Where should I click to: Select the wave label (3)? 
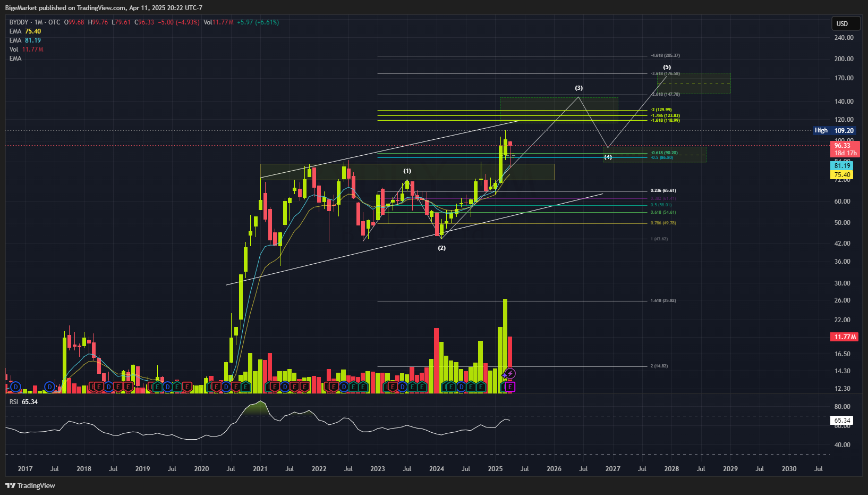(x=578, y=88)
